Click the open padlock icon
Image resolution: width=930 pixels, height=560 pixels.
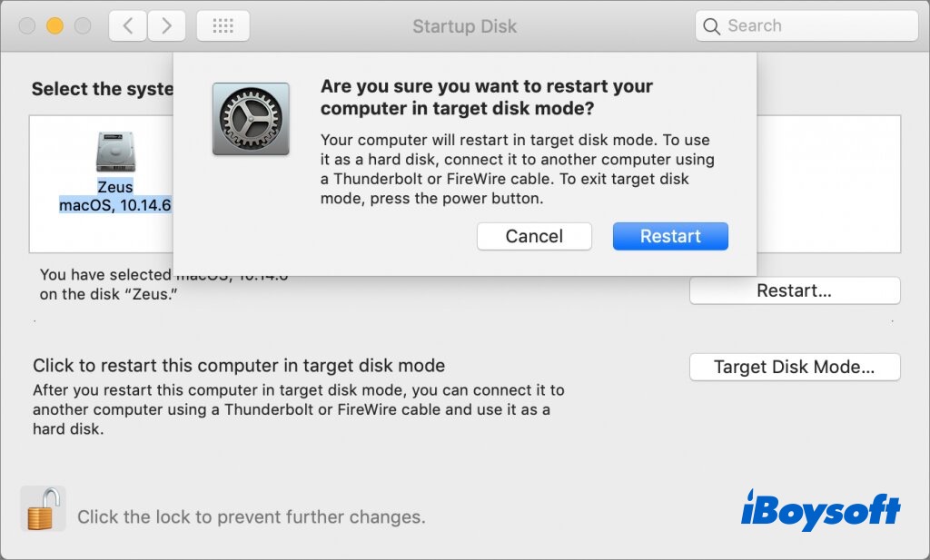click(x=43, y=509)
